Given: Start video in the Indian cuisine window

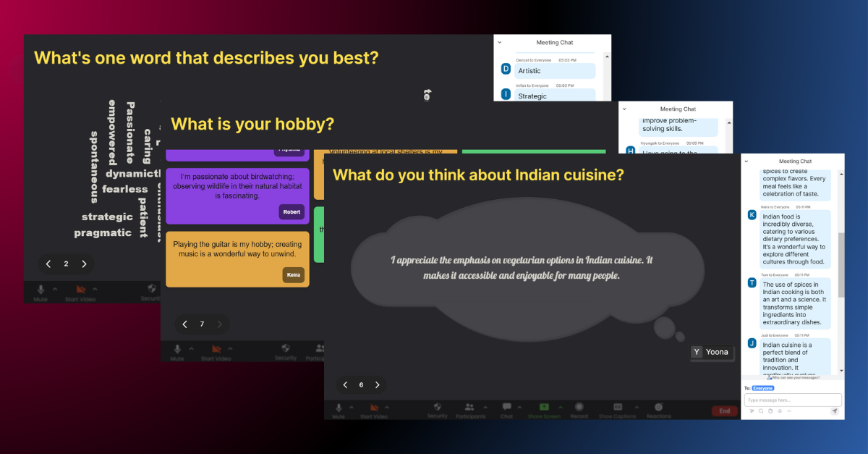Looking at the screenshot, I should (x=375, y=410).
